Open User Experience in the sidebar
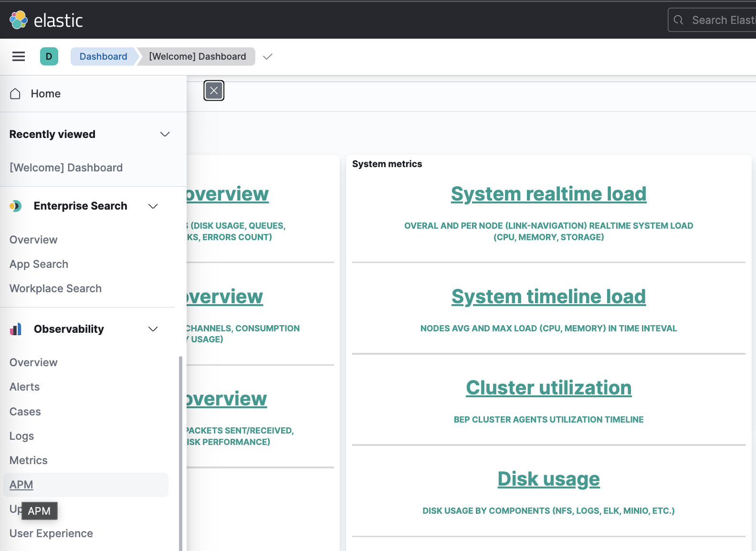 click(x=52, y=533)
